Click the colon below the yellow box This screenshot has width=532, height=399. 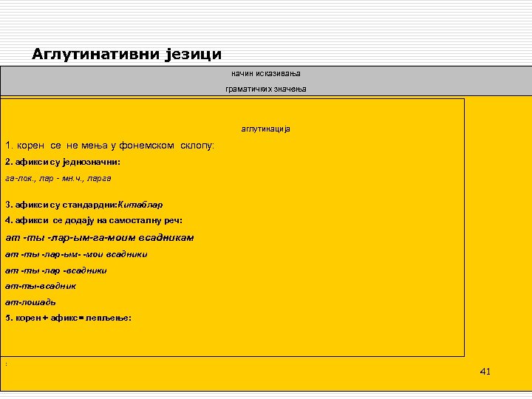[6, 364]
